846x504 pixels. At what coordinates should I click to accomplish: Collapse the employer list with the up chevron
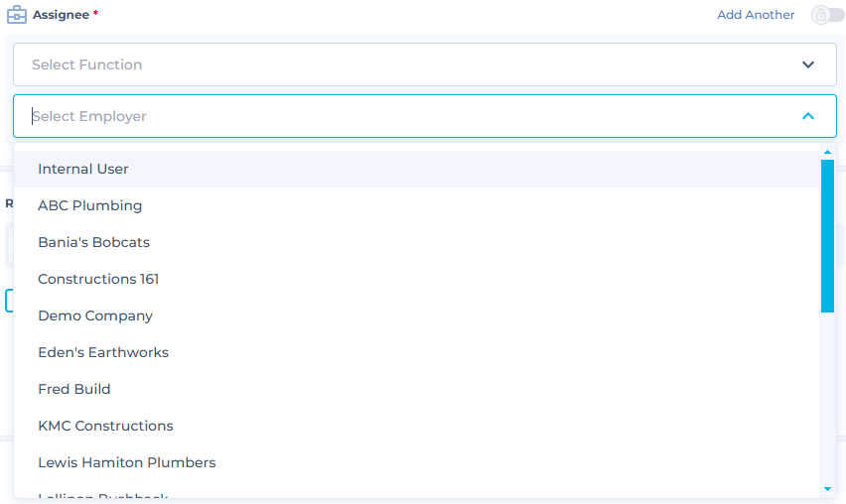tap(808, 116)
